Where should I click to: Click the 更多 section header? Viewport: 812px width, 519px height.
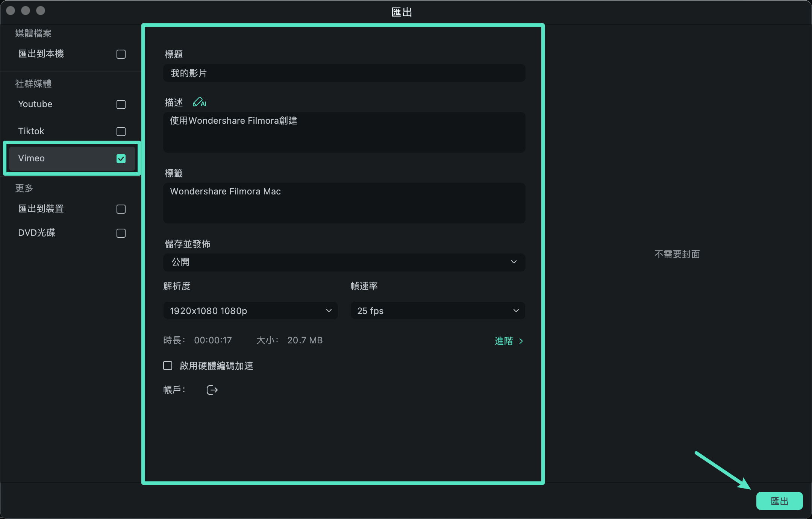[x=24, y=188]
